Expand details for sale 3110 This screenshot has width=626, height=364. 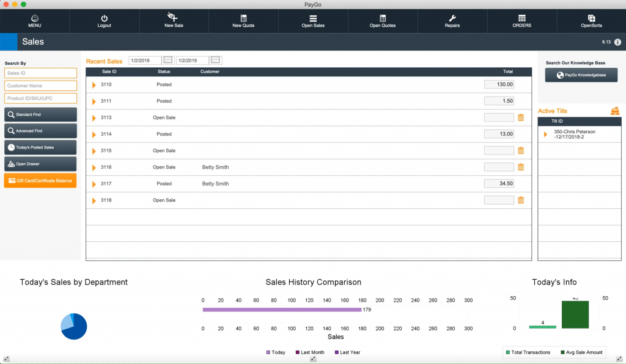(x=94, y=84)
